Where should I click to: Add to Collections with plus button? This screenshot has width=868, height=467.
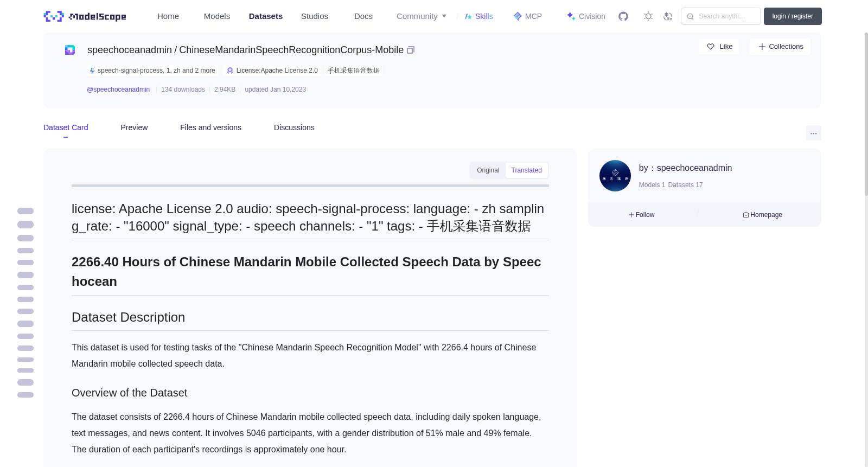tap(780, 47)
